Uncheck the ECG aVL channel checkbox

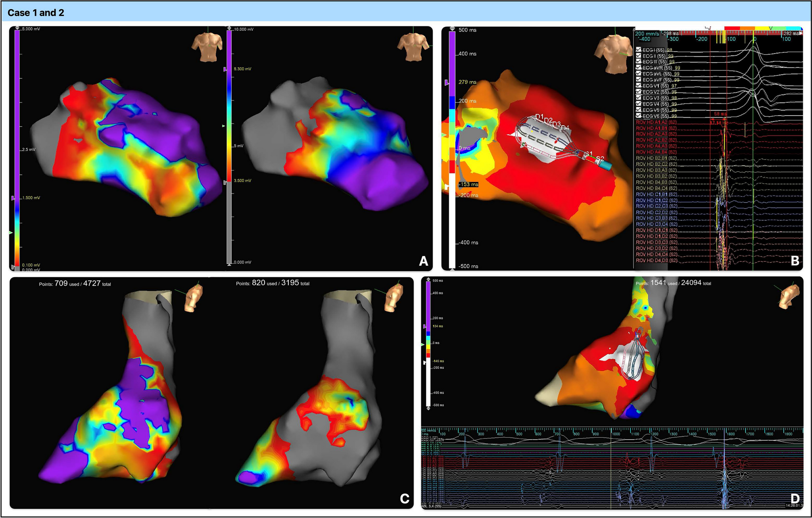[638, 74]
